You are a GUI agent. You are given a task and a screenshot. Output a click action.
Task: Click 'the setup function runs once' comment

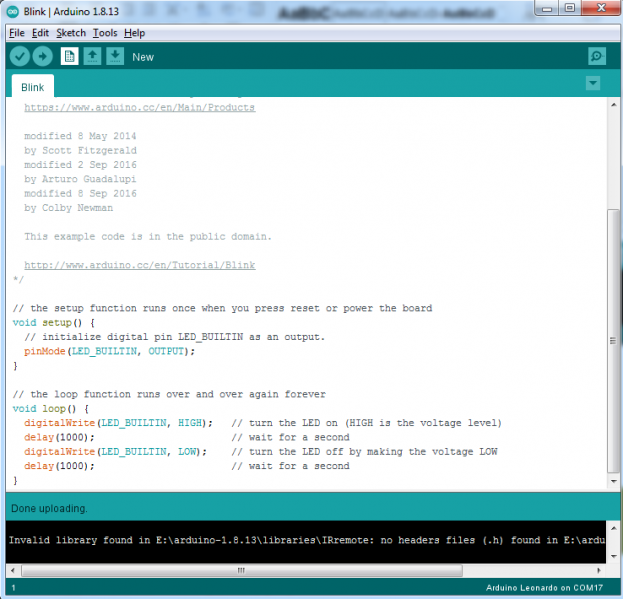click(222, 308)
